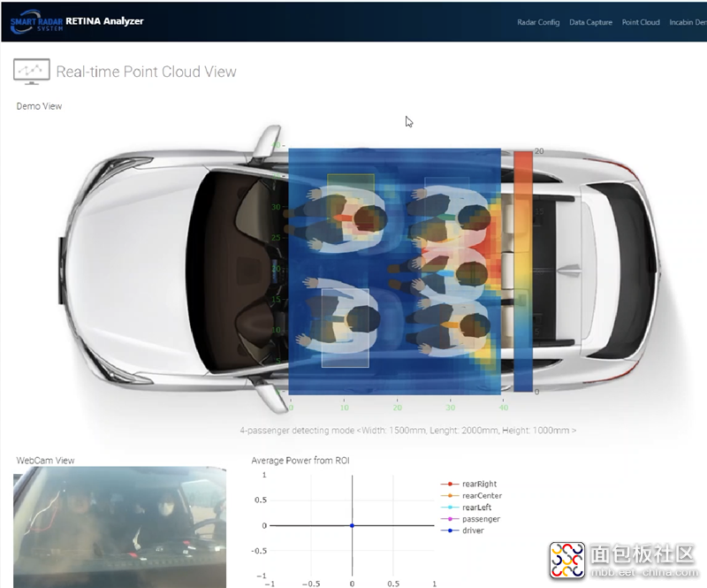Click the Average Power from ROI title
Viewport: 707px width, 588px height.
click(x=300, y=461)
